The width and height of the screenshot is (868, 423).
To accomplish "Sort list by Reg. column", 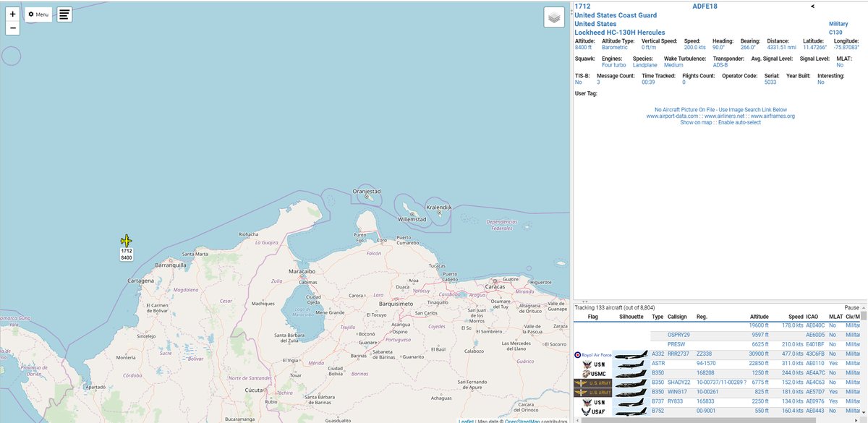I will click(x=702, y=317).
